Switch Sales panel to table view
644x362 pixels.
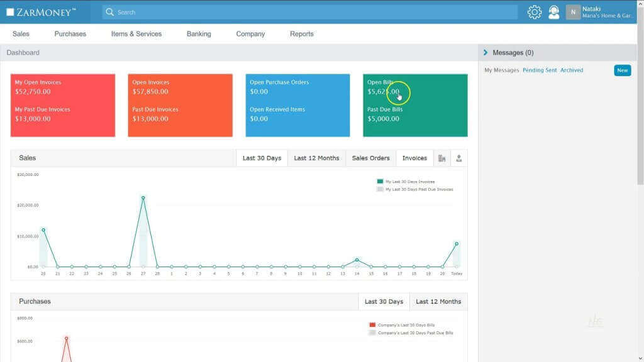tap(442, 158)
